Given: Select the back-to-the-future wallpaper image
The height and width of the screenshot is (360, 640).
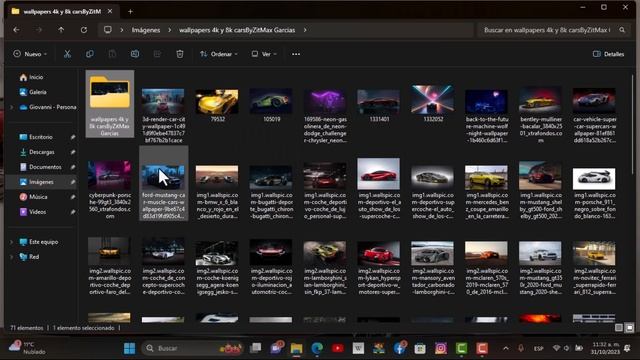Looking at the screenshot, I should pos(487,115).
